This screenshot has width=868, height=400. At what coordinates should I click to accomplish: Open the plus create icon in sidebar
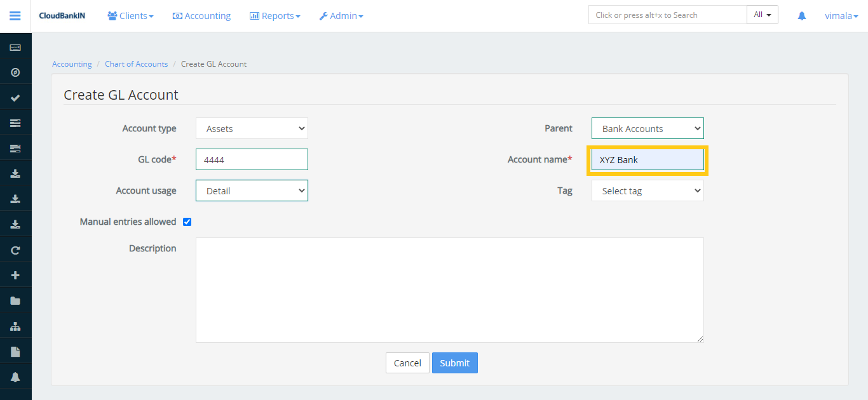click(15, 274)
